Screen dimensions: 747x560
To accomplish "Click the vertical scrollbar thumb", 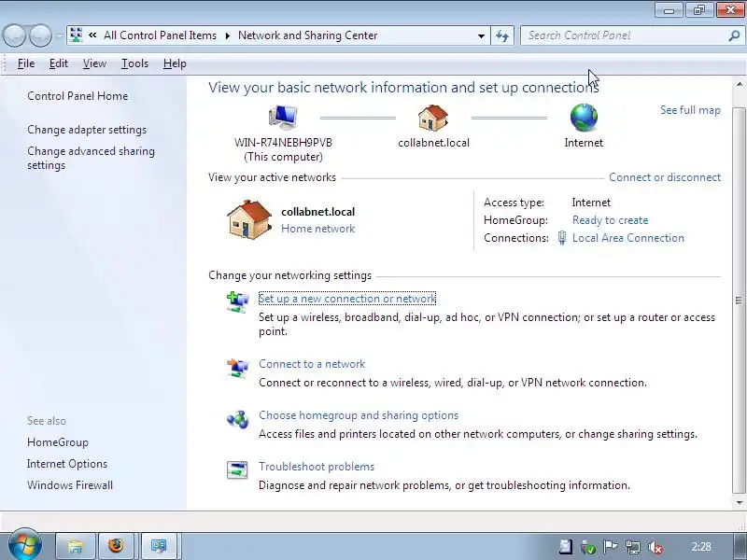I will [739, 300].
